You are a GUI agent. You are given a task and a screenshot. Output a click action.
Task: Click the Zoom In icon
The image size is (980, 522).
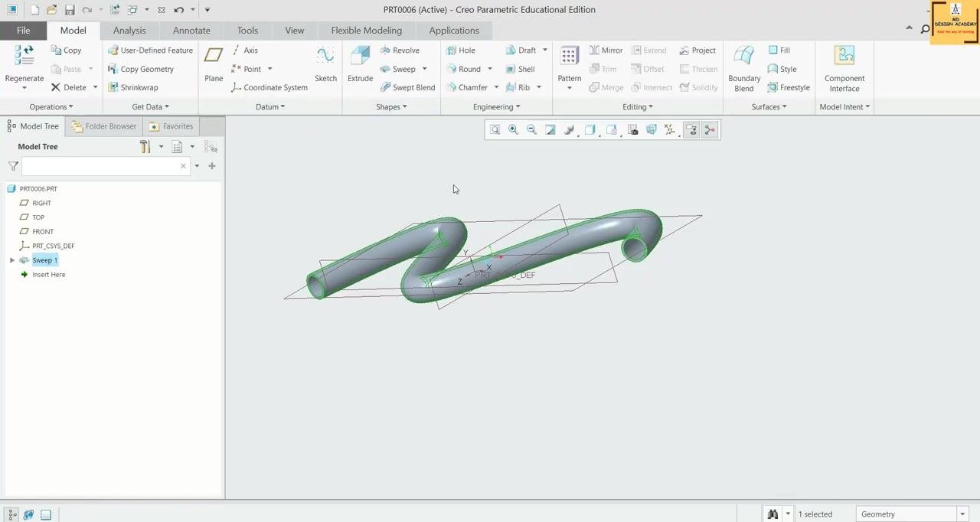(513, 130)
